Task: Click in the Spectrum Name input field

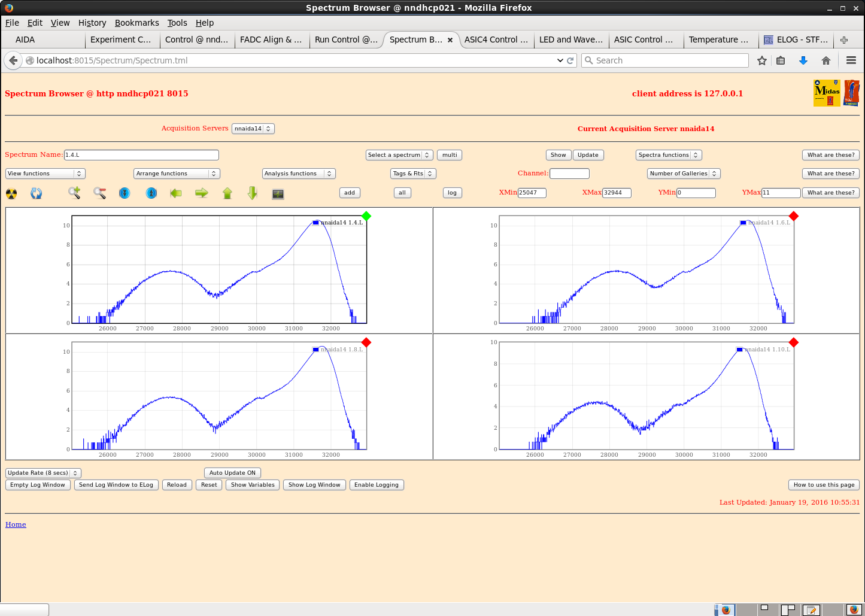Action: [x=141, y=155]
